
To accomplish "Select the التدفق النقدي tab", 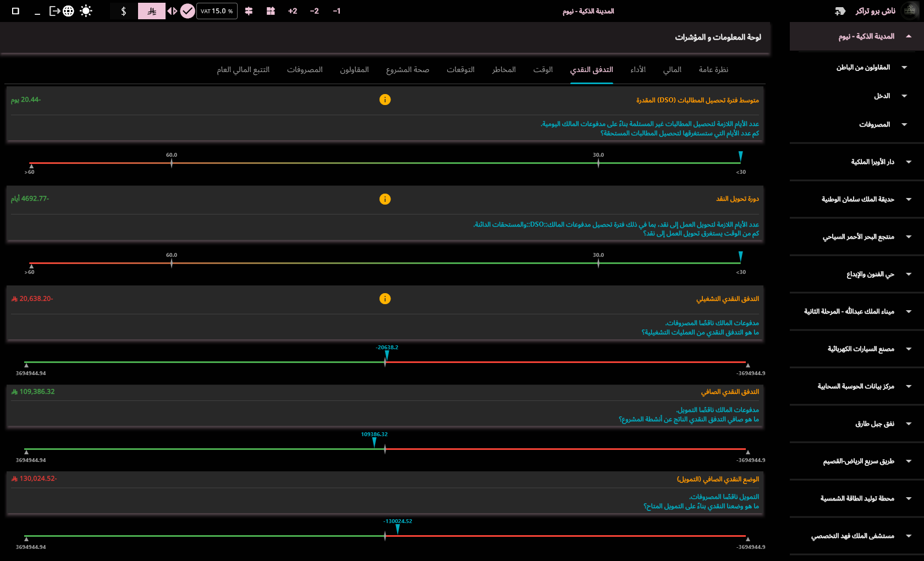I will pos(591,70).
